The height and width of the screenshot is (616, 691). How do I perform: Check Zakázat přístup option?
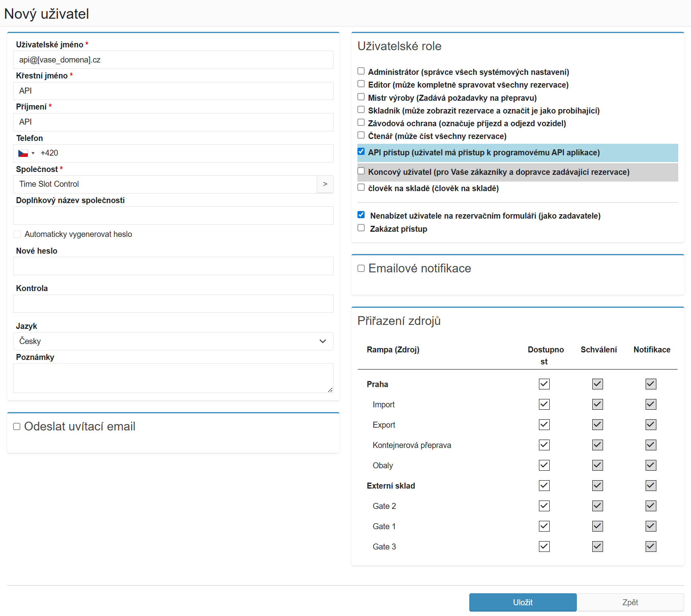pyautogui.click(x=361, y=228)
